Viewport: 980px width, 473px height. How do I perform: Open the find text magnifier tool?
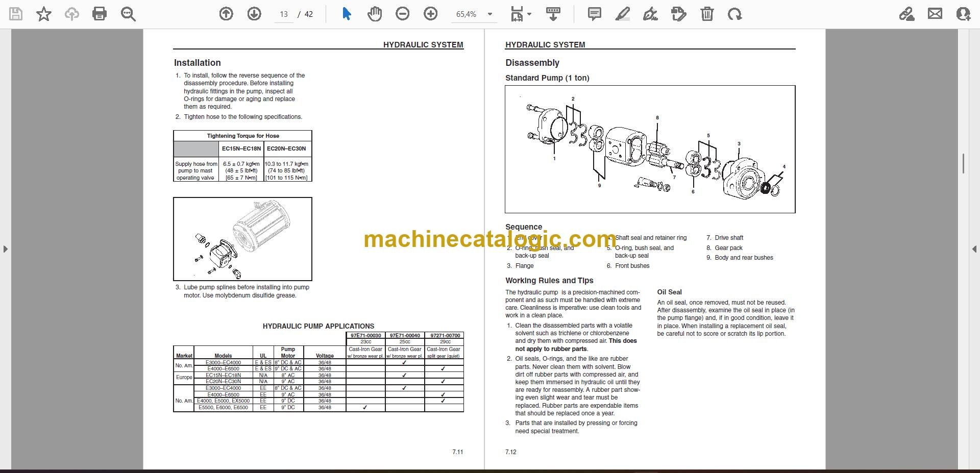click(x=128, y=14)
